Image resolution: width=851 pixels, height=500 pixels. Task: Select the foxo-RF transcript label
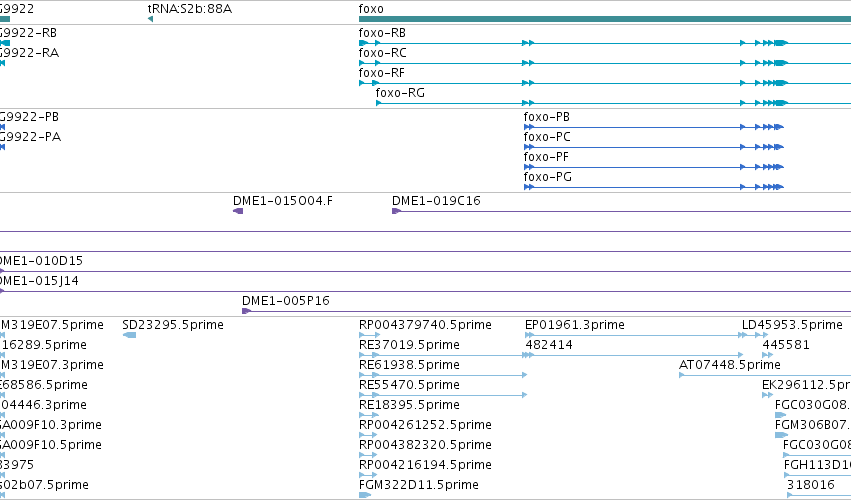point(382,73)
